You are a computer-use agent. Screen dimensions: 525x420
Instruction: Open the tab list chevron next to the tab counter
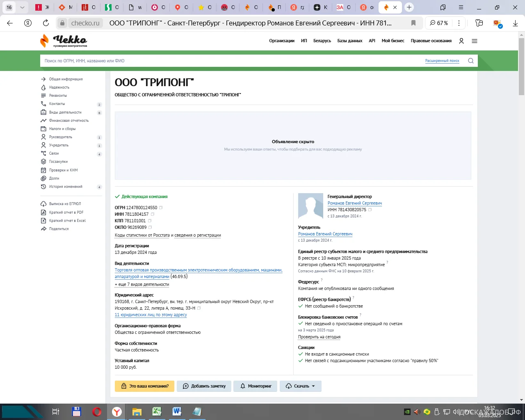tap(22, 7)
